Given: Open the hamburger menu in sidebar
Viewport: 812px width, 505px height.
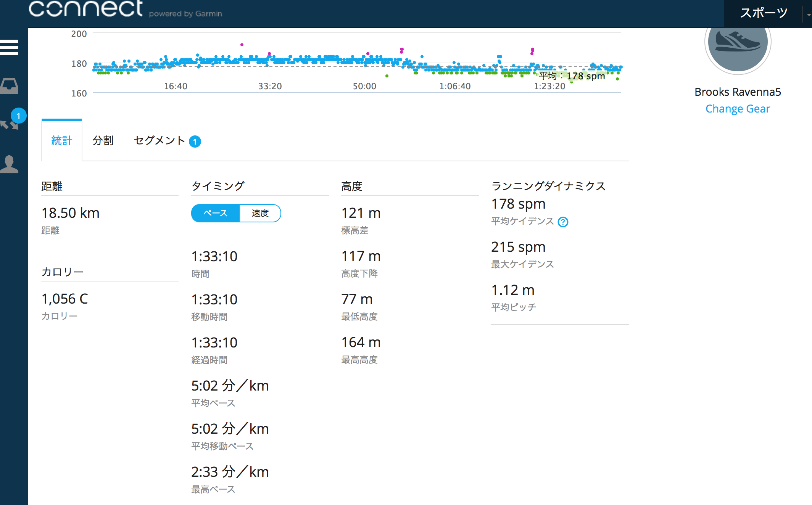Looking at the screenshot, I should pyautogui.click(x=9, y=47).
